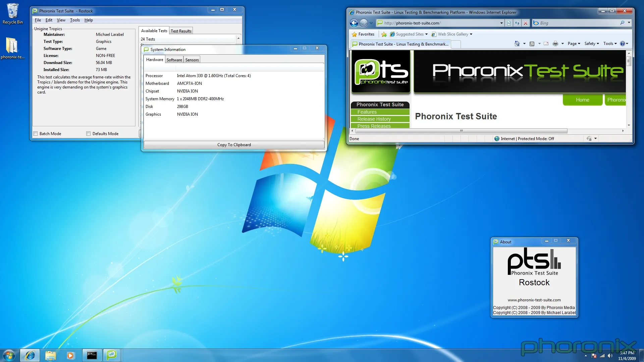Click the IE back navigation arrow
Screen dimensions: 644x362
tap(354, 23)
